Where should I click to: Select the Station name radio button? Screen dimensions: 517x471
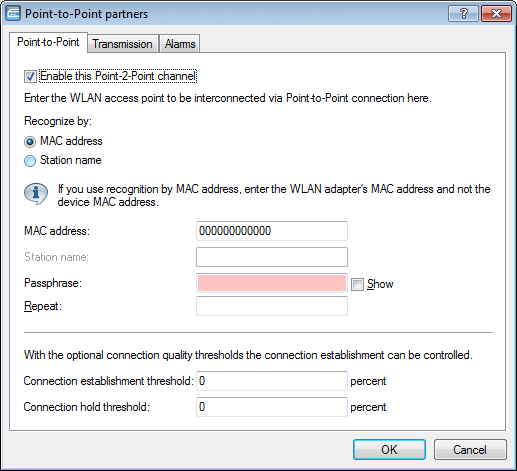(x=30, y=161)
